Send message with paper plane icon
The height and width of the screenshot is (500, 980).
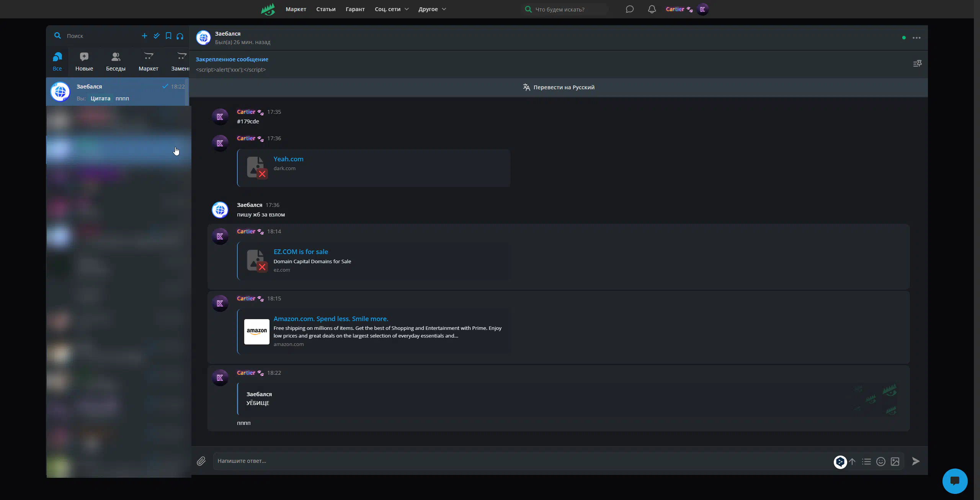click(916, 461)
